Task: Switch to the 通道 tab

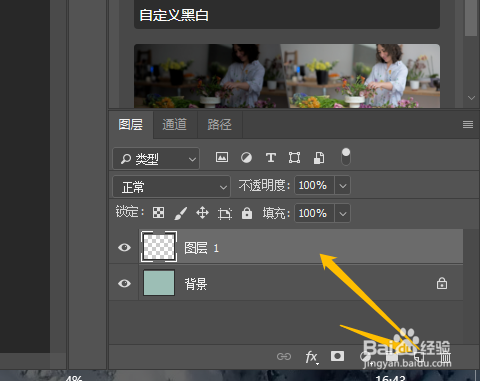Action: (175, 125)
